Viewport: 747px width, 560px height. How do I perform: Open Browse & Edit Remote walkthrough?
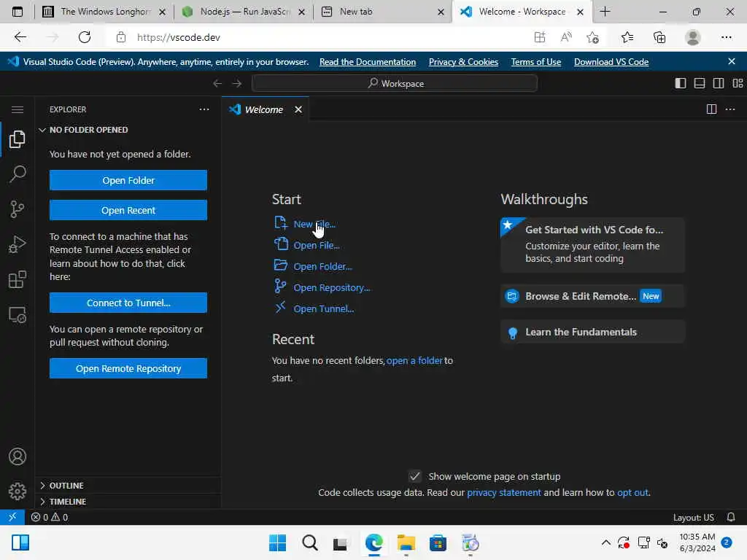coord(592,296)
